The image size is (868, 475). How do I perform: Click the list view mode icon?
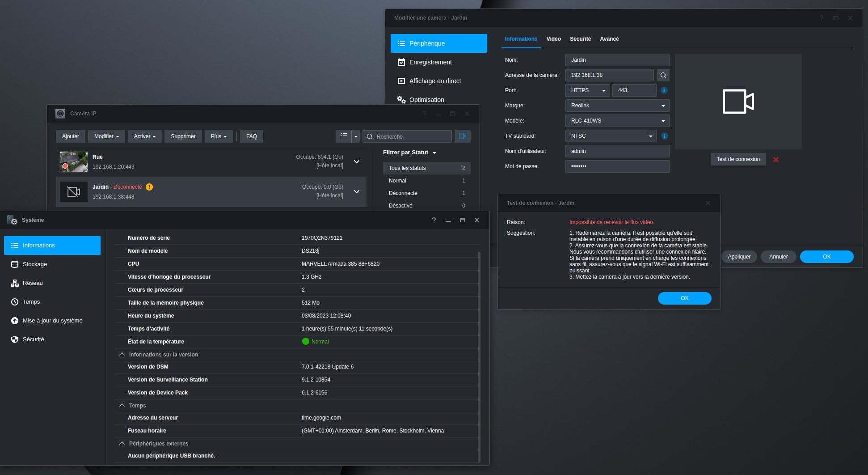click(x=343, y=136)
